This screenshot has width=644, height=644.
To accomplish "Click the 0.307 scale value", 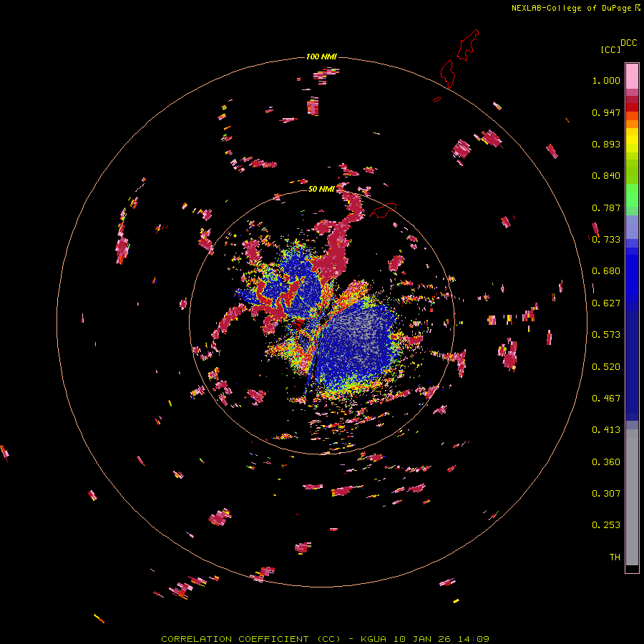I will pos(606,494).
